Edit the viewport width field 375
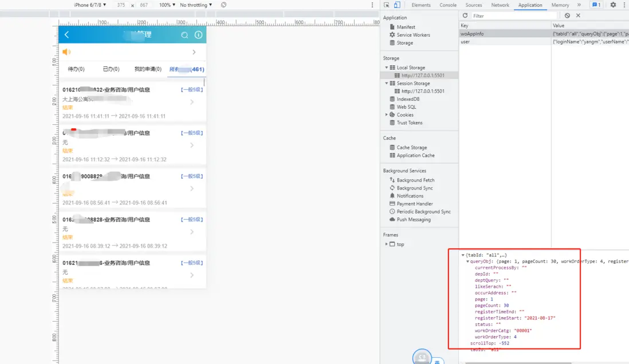 coord(121,5)
